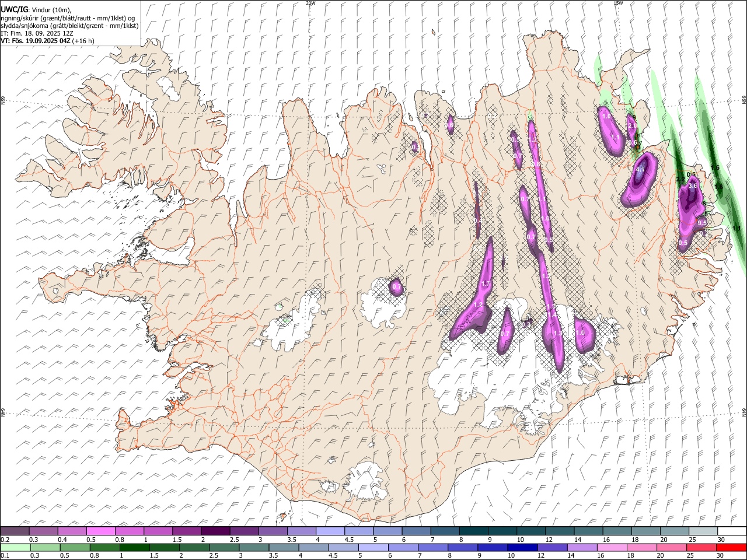Click the pale lavender swatch above the upper-scale 4 label
Image resolution: width=747 pixels, height=560 pixels.
330,531
